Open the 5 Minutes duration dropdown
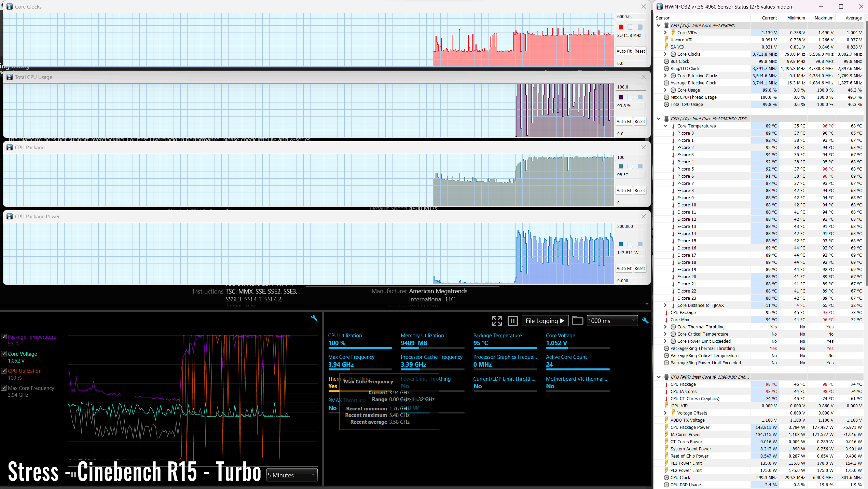The height and width of the screenshot is (489, 868). click(292, 475)
